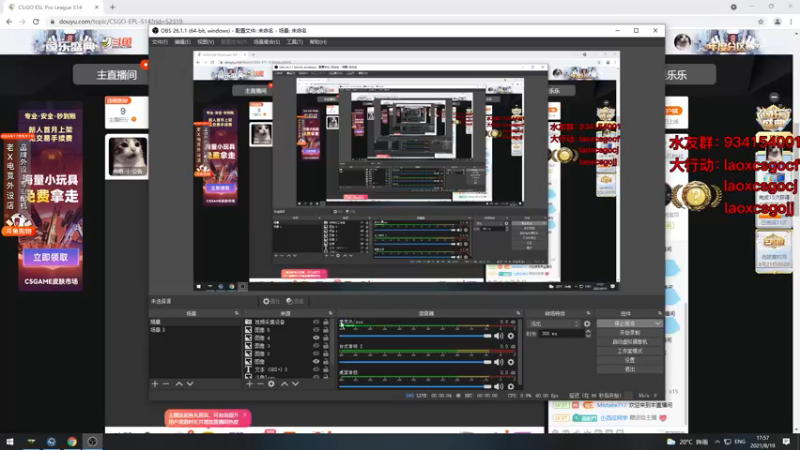This screenshot has width=800, height=450.
Task: Expand the arrow on the 停止推流 button
Action: (658, 323)
